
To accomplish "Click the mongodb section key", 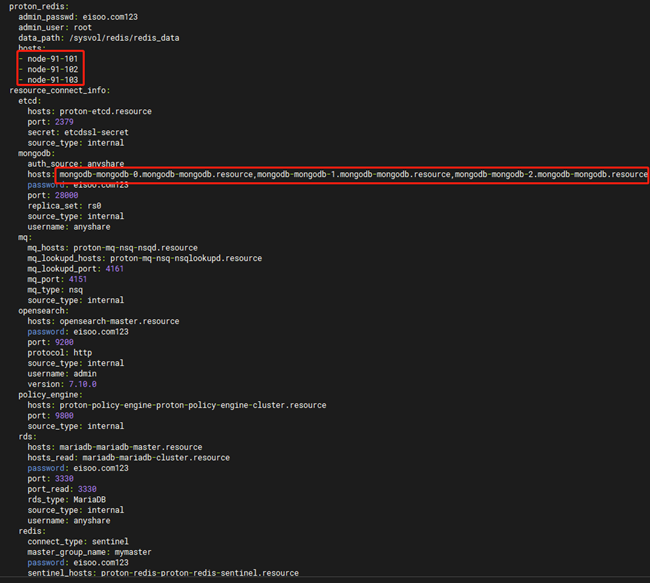I will (36, 153).
